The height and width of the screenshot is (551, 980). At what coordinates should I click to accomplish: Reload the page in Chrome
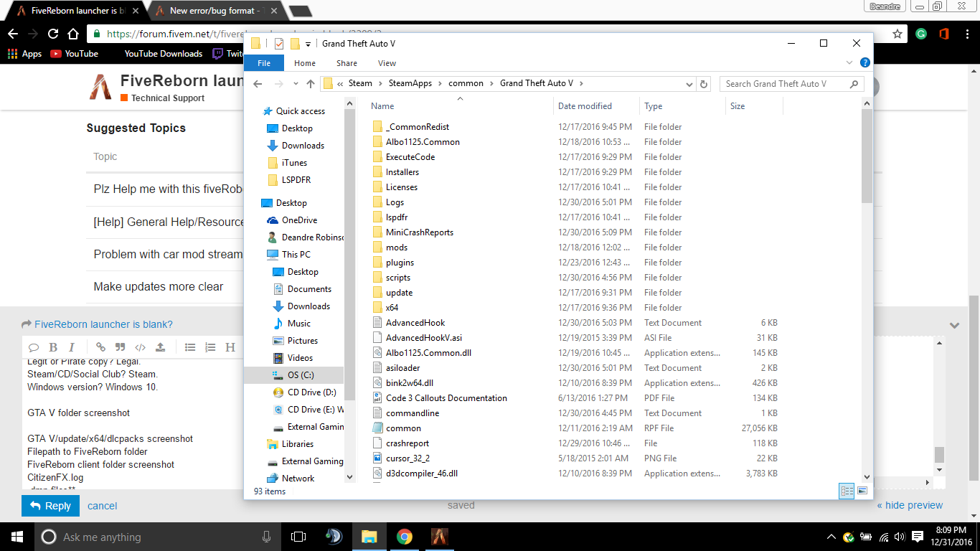(x=53, y=34)
